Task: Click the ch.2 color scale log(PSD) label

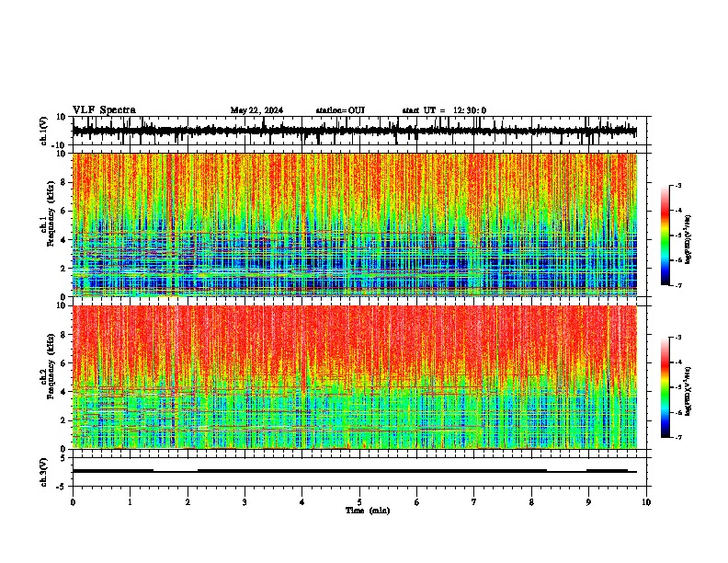Action: click(688, 392)
